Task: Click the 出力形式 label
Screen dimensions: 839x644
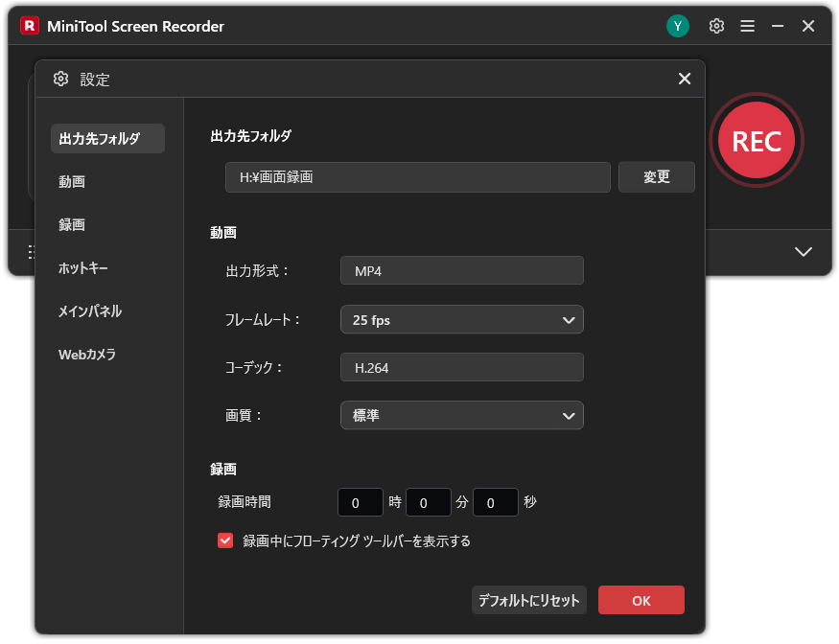Action: click(x=257, y=270)
